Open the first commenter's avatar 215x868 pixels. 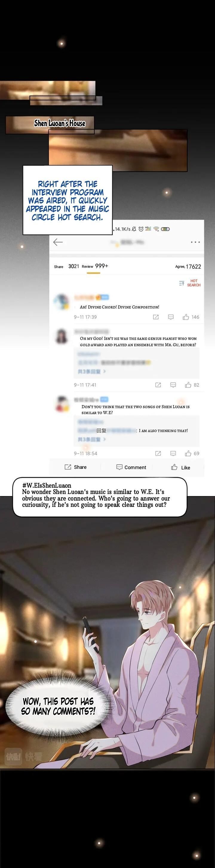click(62, 301)
